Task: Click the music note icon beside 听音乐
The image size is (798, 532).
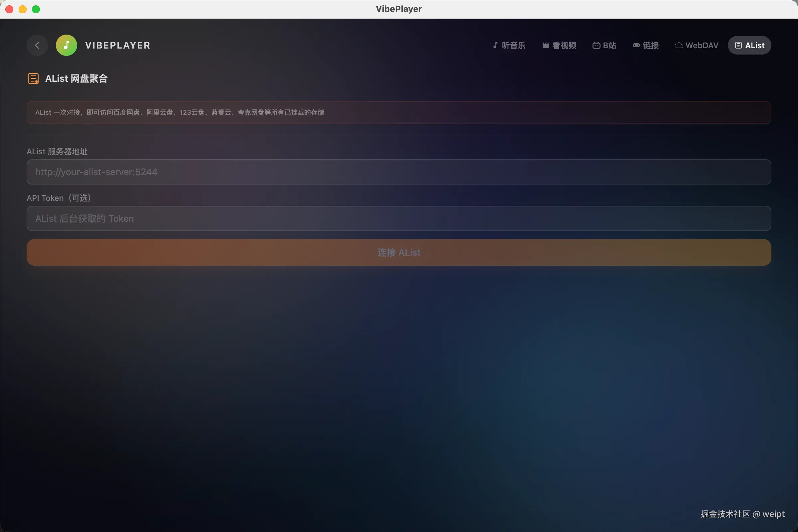Action: click(495, 45)
